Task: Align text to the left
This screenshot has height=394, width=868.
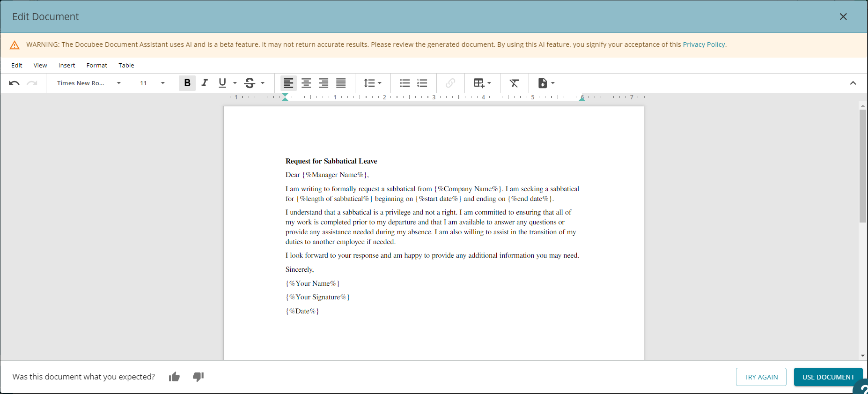Action: click(288, 83)
